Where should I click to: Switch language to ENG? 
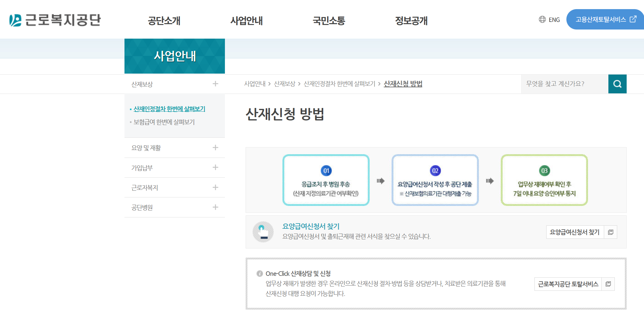tap(554, 20)
